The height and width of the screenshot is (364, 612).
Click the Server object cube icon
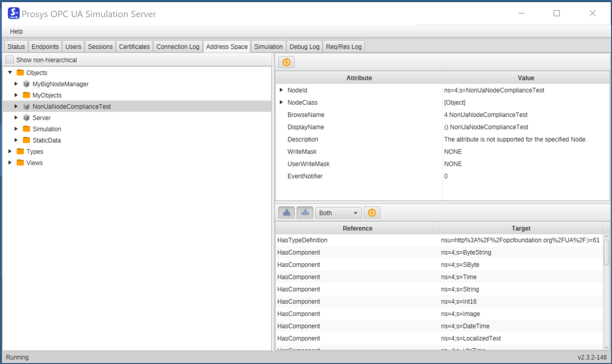coord(26,118)
